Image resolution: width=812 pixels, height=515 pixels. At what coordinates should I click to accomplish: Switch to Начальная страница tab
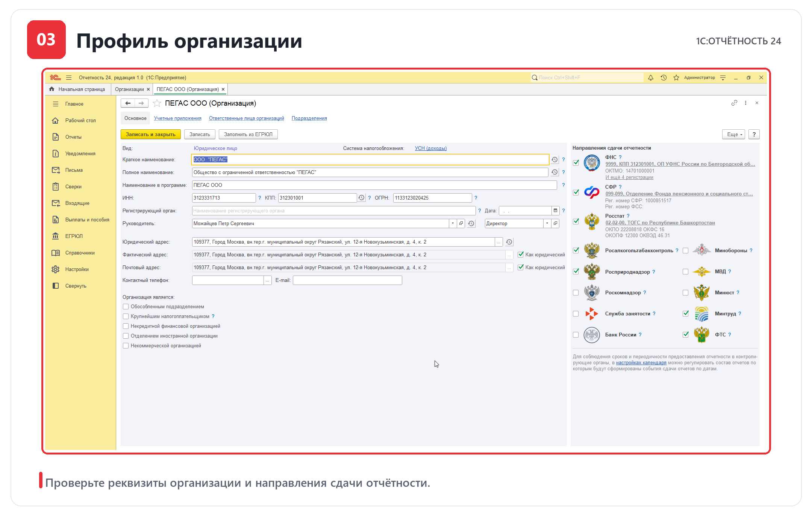tap(77, 89)
